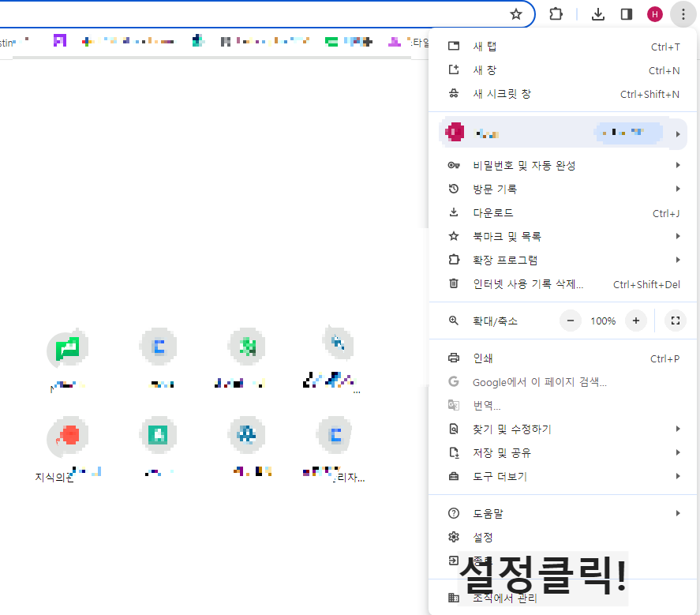Click the printer icon beside 인쇄
This screenshot has height=615, width=700.
click(454, 358)
